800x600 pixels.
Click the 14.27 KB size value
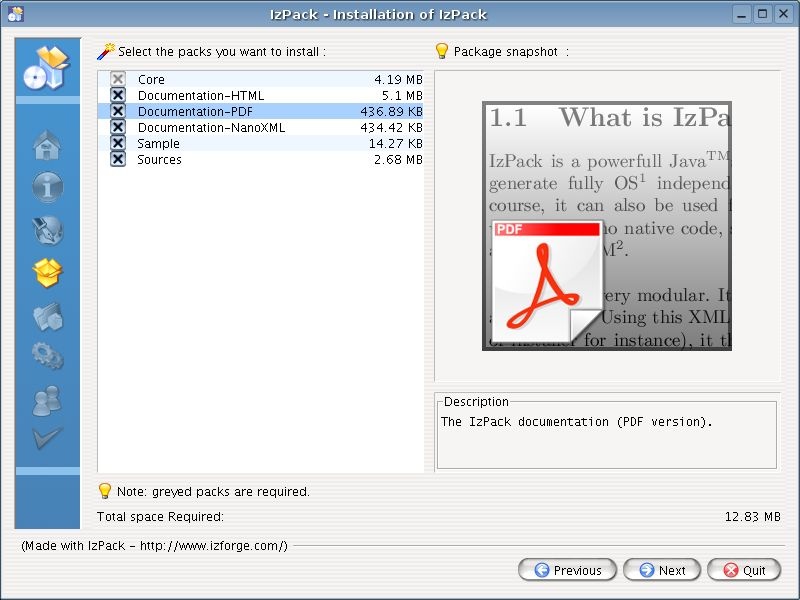click(396, 144)
